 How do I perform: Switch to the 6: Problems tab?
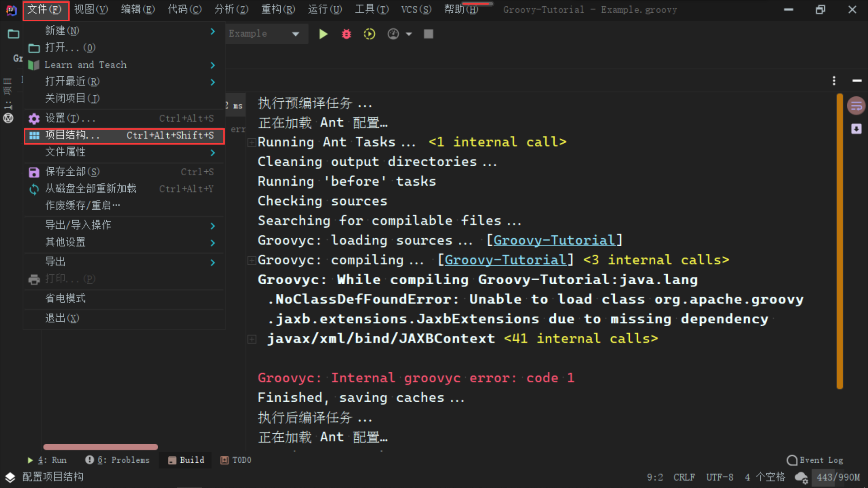coord(118,460)
